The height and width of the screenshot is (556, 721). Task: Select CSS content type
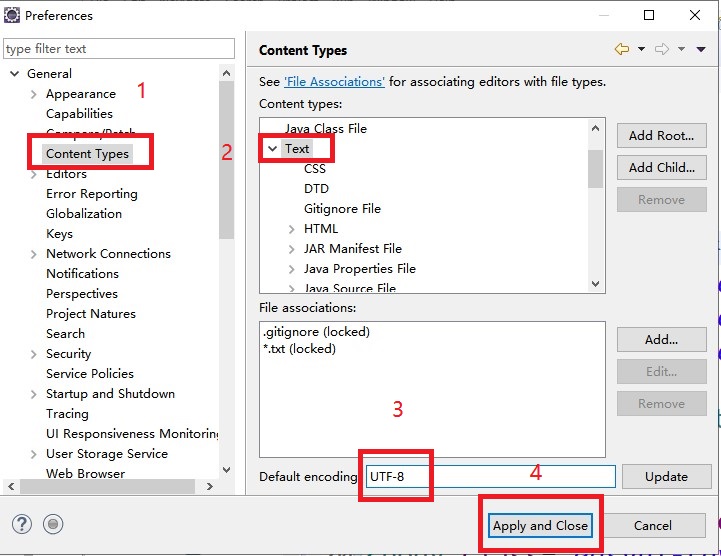315,169
